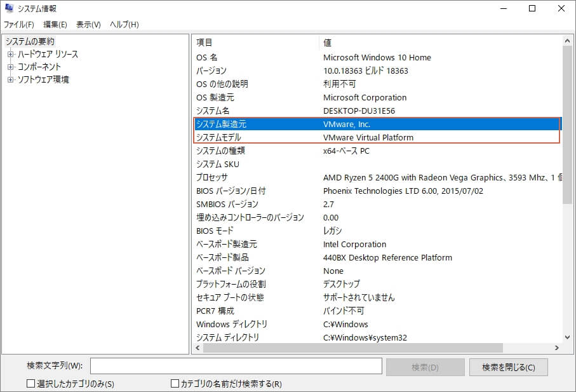
Task: Click the System Information title bar icon
Action: pos(9,8)
